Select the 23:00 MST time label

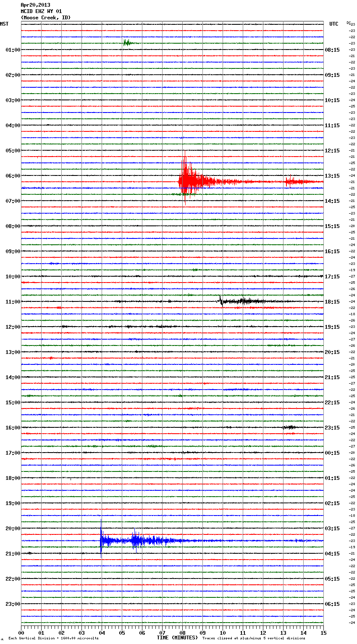pos(13,604)
